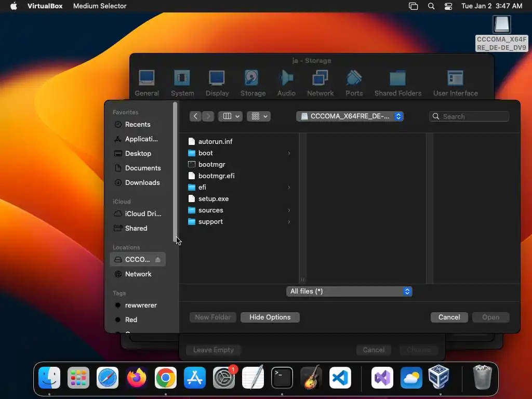The height and width of the screenshot is (399, 532).
Task: Select the rewwrerer tag
Action: coord(138,305)
